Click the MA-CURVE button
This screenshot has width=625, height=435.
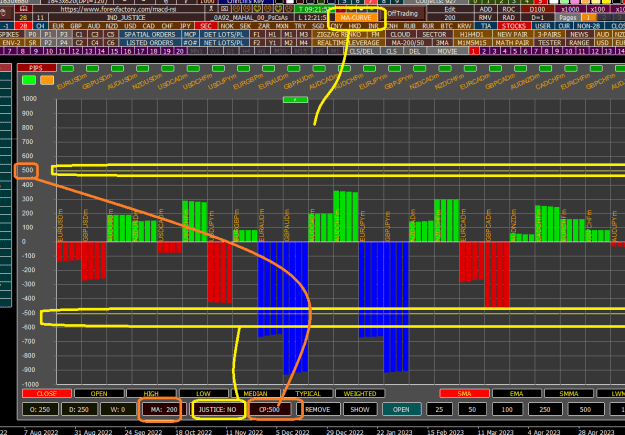(x=356, y=18)
